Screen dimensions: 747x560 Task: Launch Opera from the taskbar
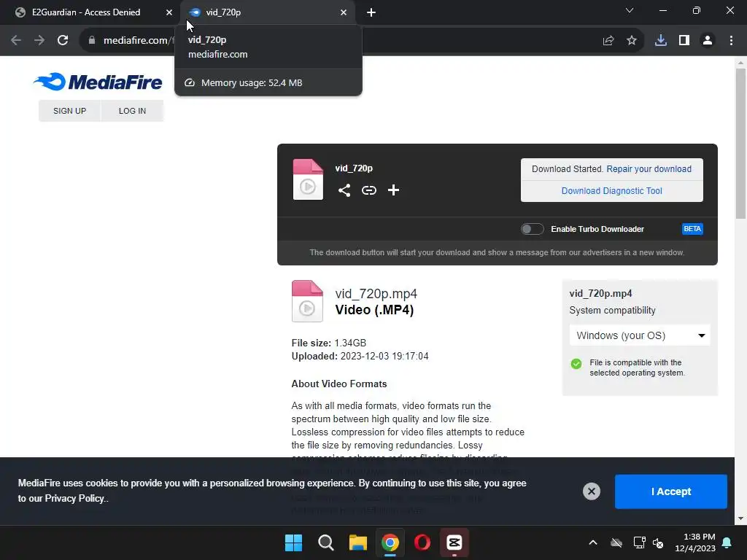[422, 542]
